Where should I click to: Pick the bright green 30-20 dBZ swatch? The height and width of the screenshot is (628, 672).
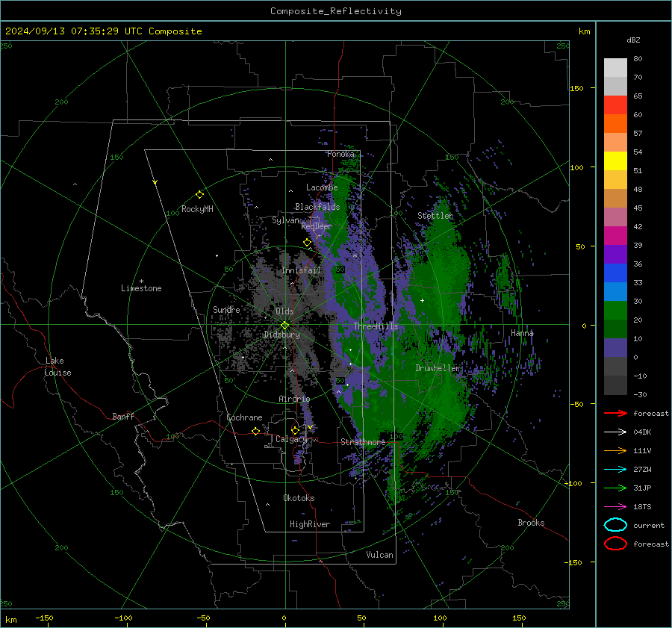click(x=615, y=311)
